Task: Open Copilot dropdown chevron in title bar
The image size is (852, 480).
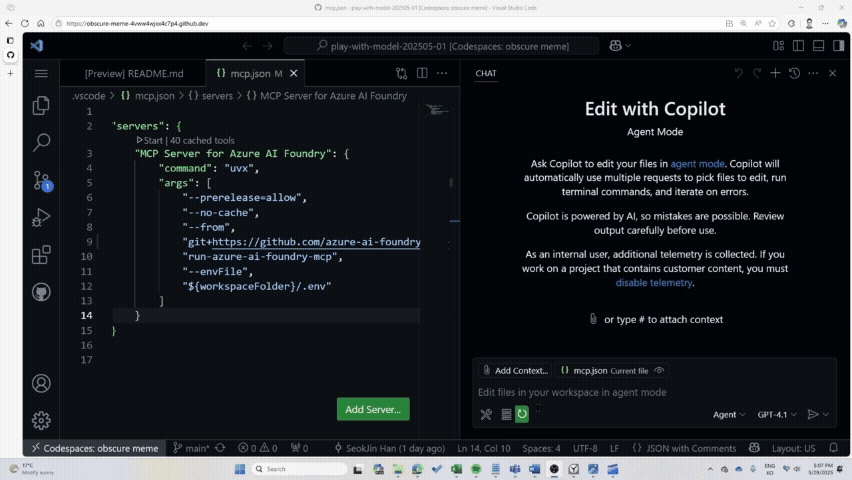Action: (628, 46)
